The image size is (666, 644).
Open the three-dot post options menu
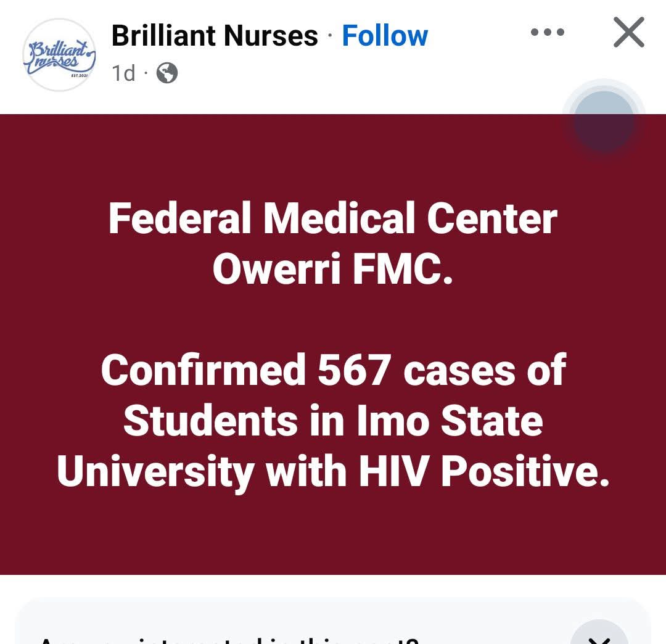click(547, 33)
